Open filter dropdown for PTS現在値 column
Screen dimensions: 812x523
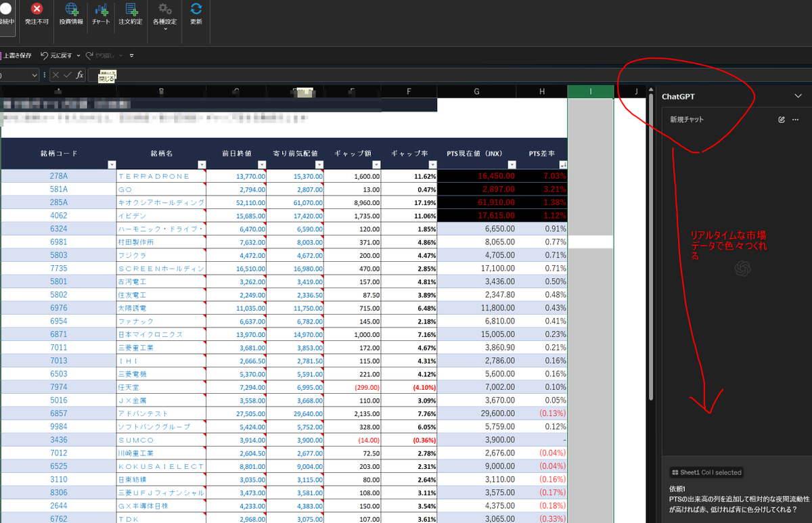pos(512,165)
